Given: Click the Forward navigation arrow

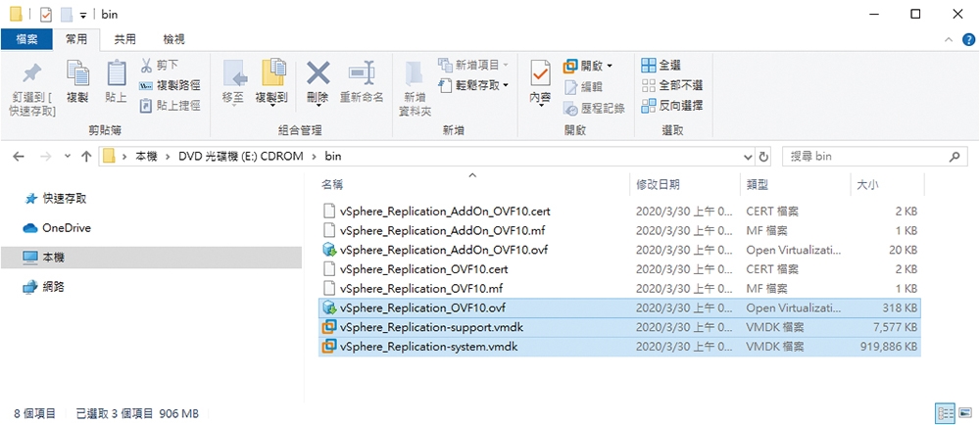Looking at the screenshot, I should coord(45,157).
